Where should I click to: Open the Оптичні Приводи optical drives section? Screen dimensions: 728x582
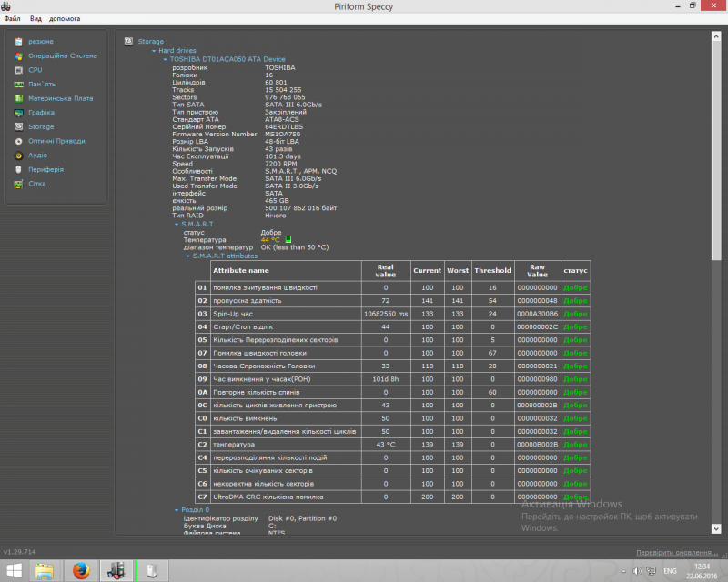(x=56, y=141)
